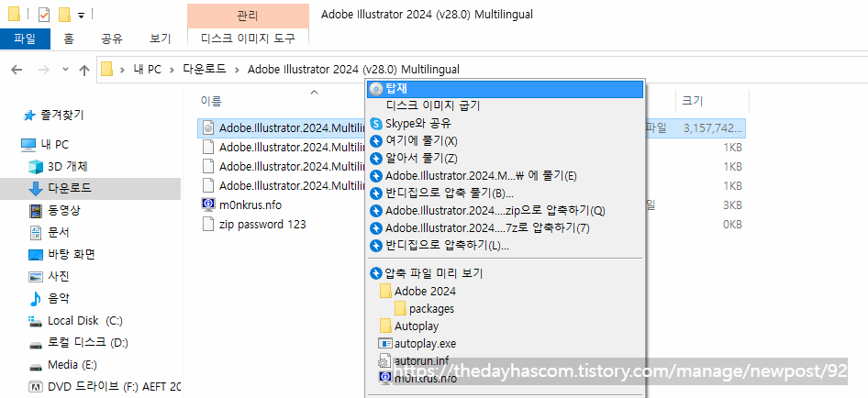
Task: Open recent locations dropdown arrow
Action: 65,70
